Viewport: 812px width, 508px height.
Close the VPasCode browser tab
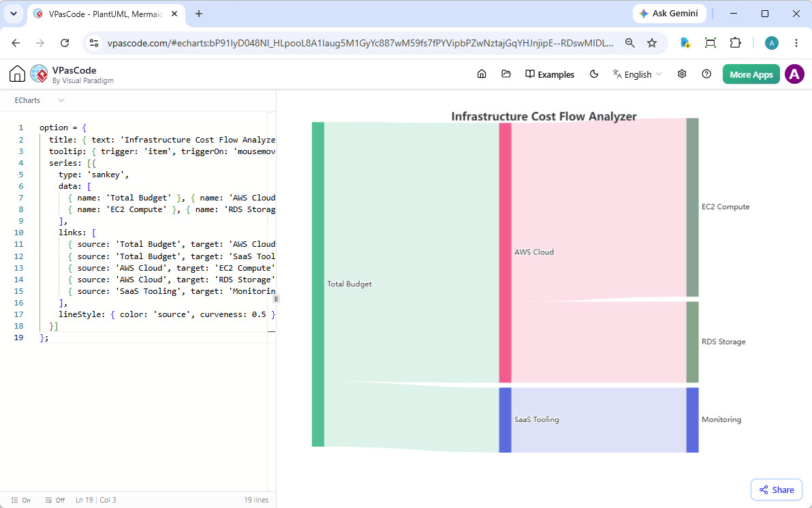(x=174, y=14)
